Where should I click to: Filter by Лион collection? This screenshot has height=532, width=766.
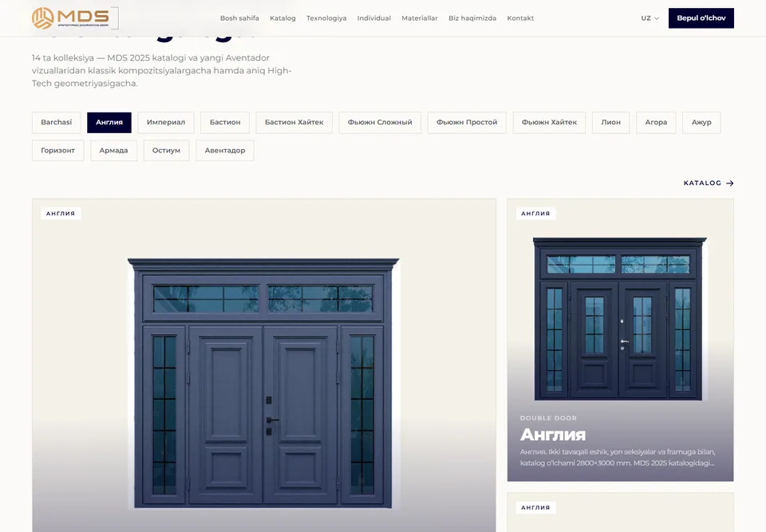(610, 123)
